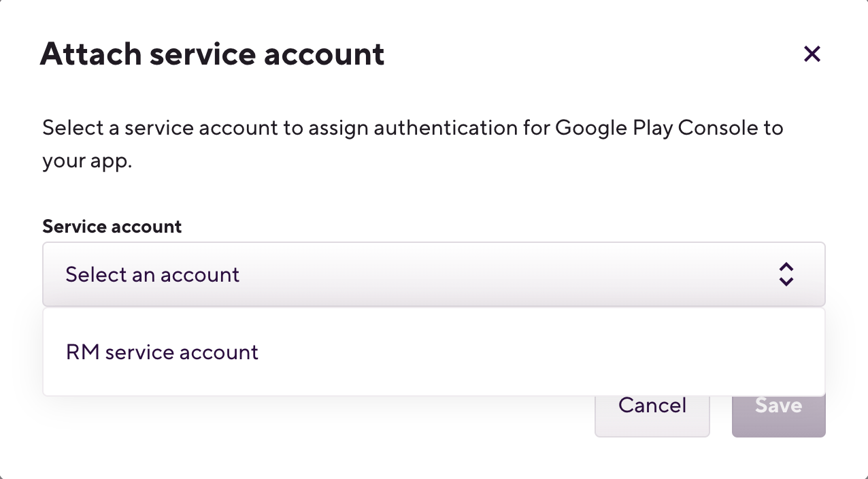Close the Attach service account modal

(812, 54)
